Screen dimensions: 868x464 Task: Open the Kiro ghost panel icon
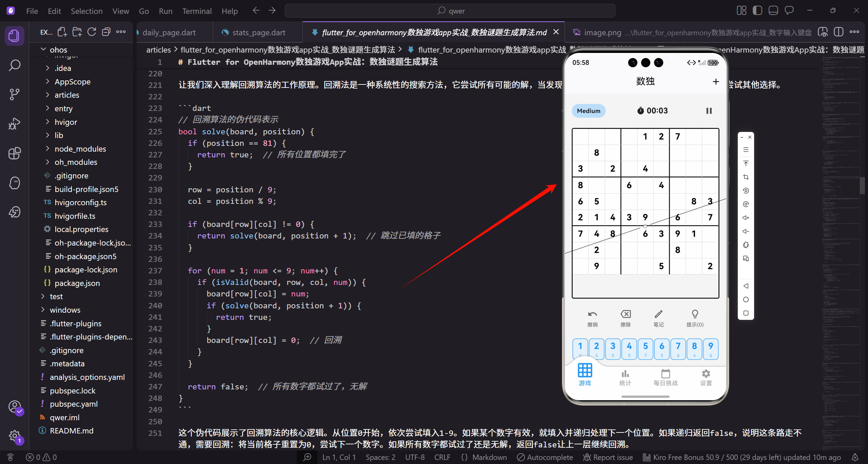(x=14, y=183)
